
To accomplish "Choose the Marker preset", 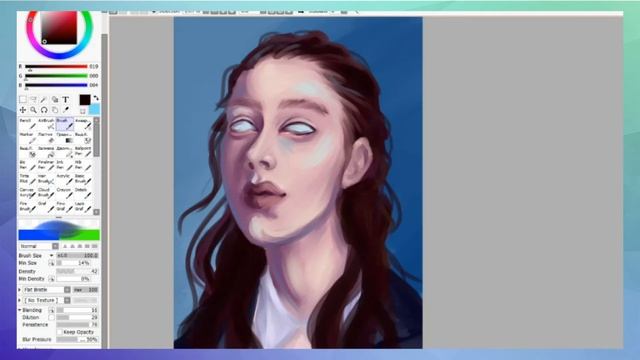I will point(28,138).
